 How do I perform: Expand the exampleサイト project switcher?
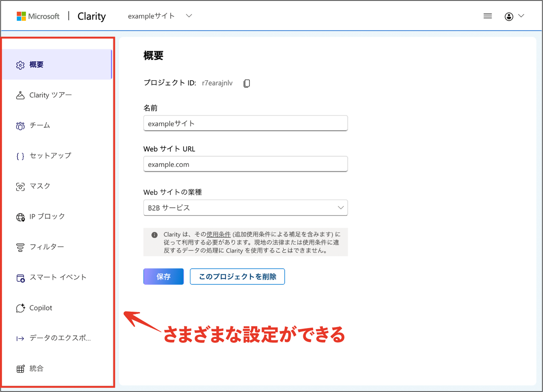point(160,16)
